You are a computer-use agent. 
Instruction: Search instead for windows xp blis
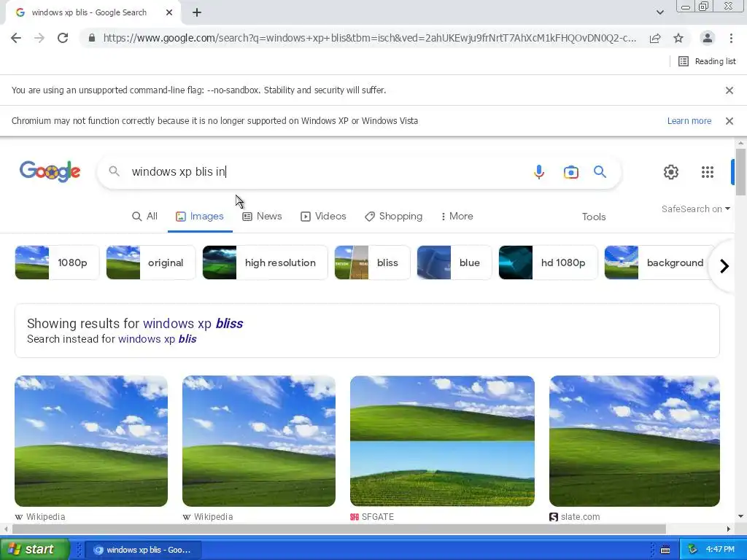click(158, 339)
